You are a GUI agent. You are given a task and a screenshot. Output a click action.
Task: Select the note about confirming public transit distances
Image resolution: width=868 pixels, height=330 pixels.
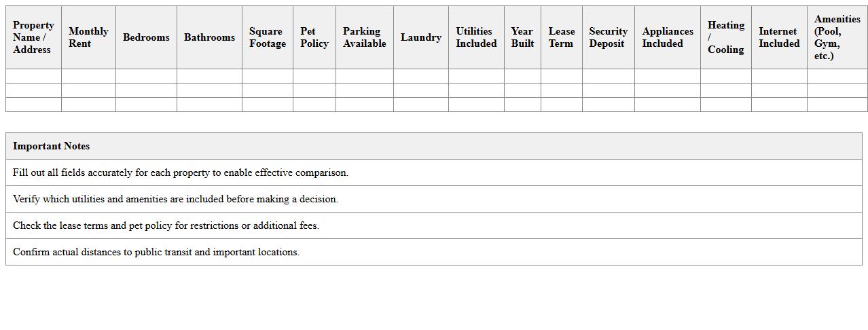156,252
